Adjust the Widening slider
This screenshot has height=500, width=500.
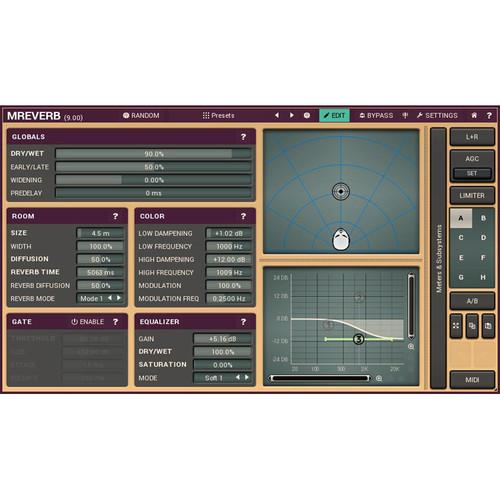[153, 180]
